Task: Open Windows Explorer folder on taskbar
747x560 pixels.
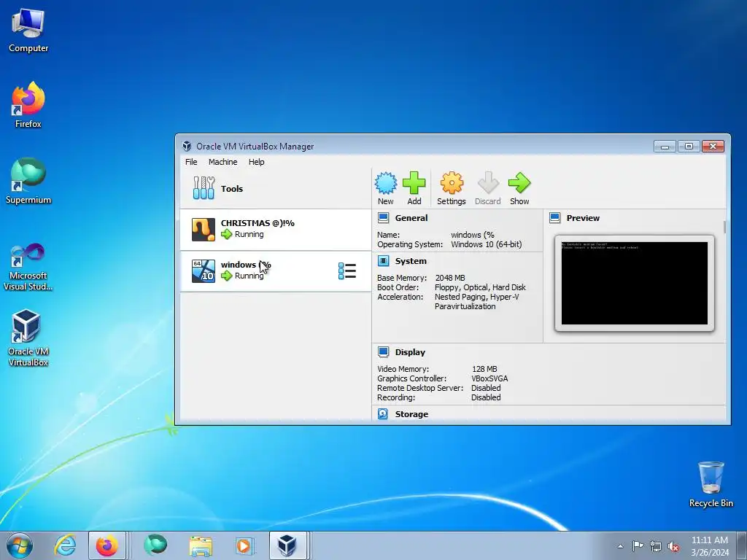Action: pos(201,545)
